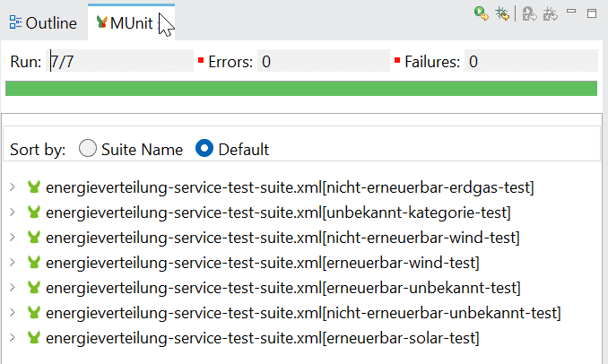608x364 pixels.
Task: Click the Run tests icon in the toolbar
Action: pyautogui.click(x=482, y=13)
